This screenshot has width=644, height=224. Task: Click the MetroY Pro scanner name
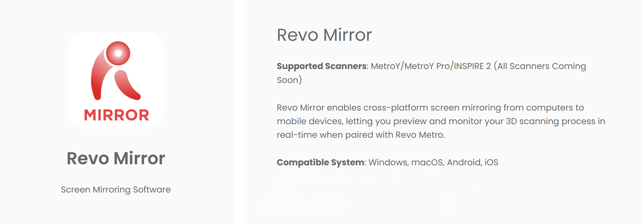427,66
